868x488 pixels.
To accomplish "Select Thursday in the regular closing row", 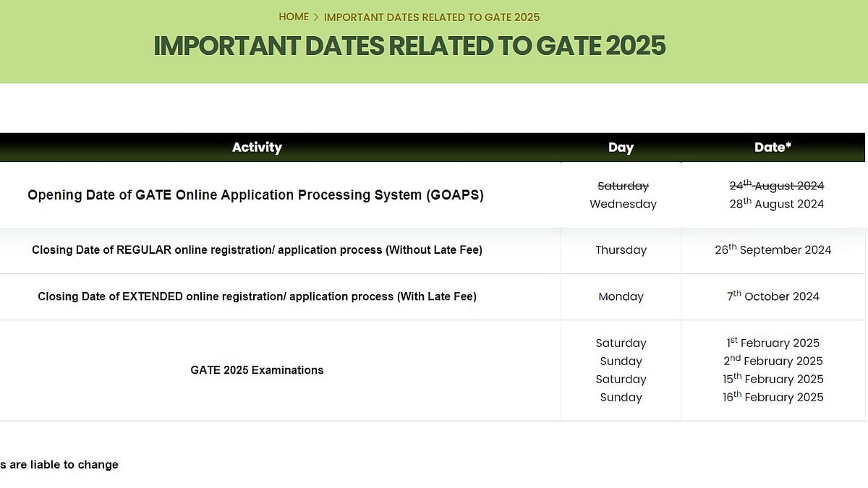I will point(621,249).
